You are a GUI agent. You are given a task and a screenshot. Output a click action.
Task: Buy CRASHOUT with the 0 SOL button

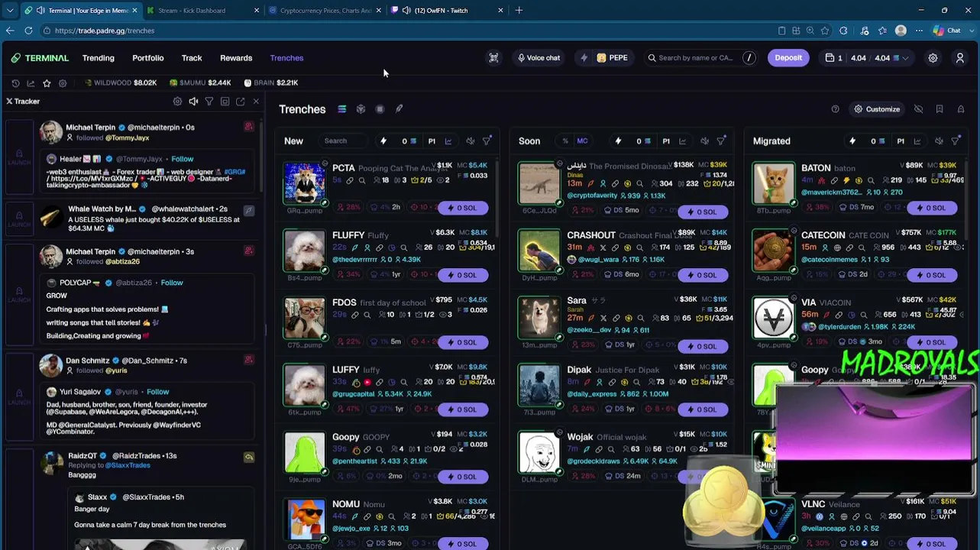[x=703, y=275]
